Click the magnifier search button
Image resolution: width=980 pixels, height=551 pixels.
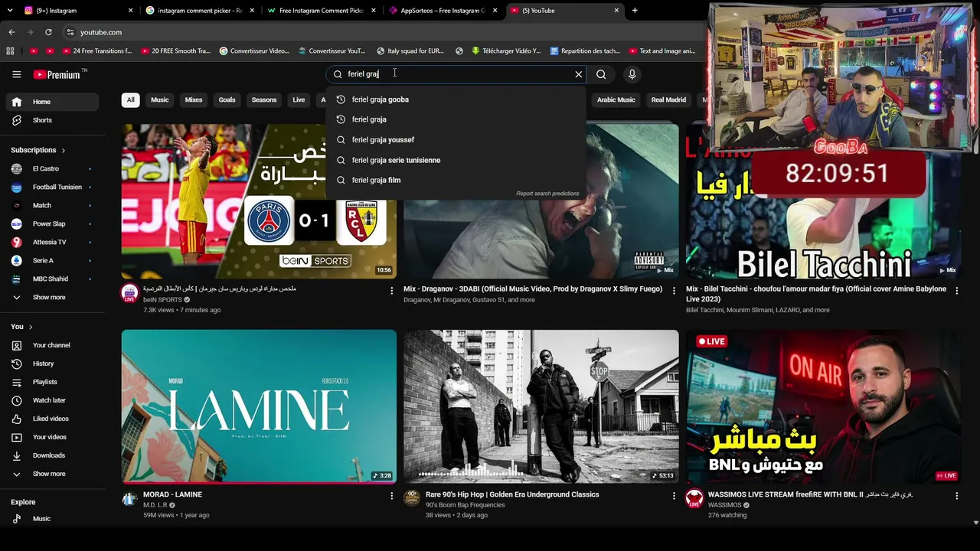(601, 74)
